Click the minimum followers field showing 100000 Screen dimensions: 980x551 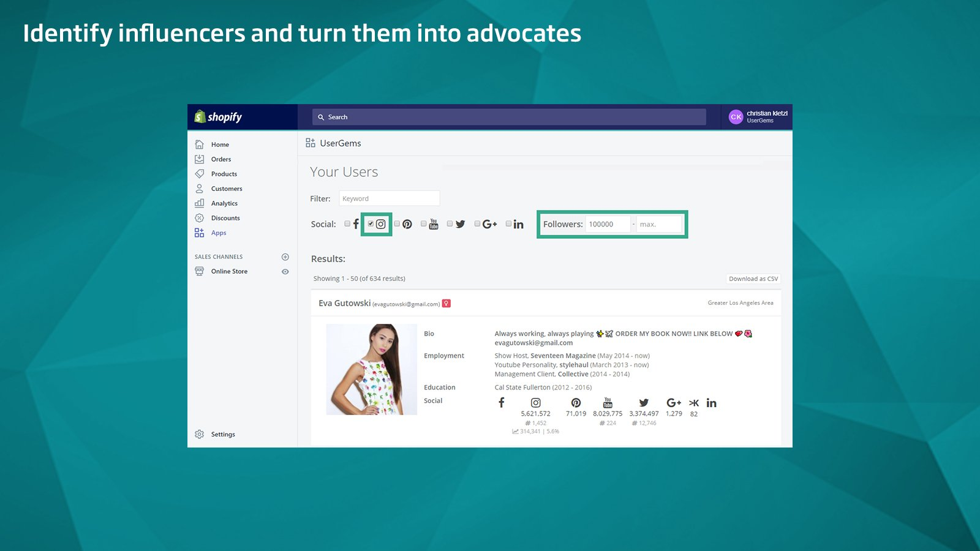coord(608,224)
